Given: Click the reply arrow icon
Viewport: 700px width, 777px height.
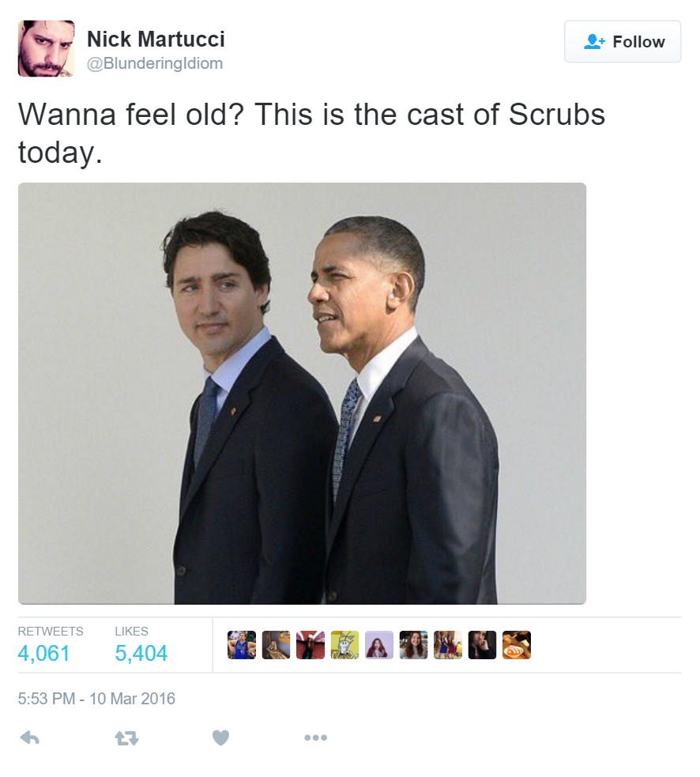Looking at the screenshot, I should [x=30, y=738].
